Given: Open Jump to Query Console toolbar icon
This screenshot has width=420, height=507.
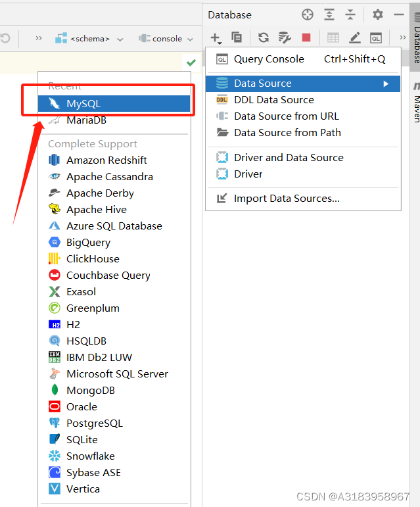Looking at the screenshot, I should point(376,38).
